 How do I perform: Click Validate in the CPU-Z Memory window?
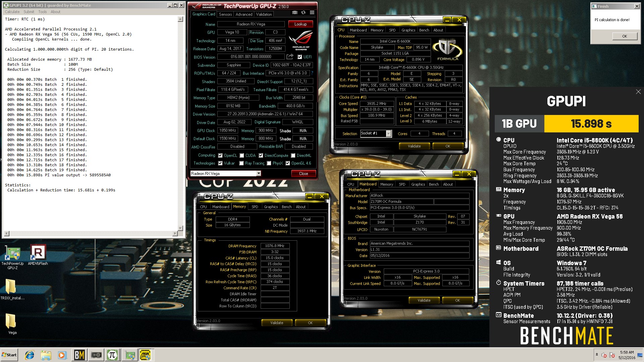point(277,323)
